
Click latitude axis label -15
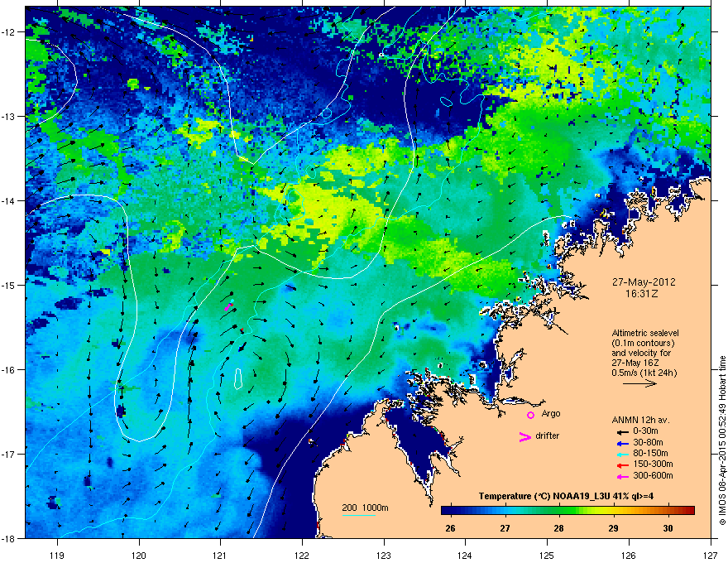[x=9, y=285]
